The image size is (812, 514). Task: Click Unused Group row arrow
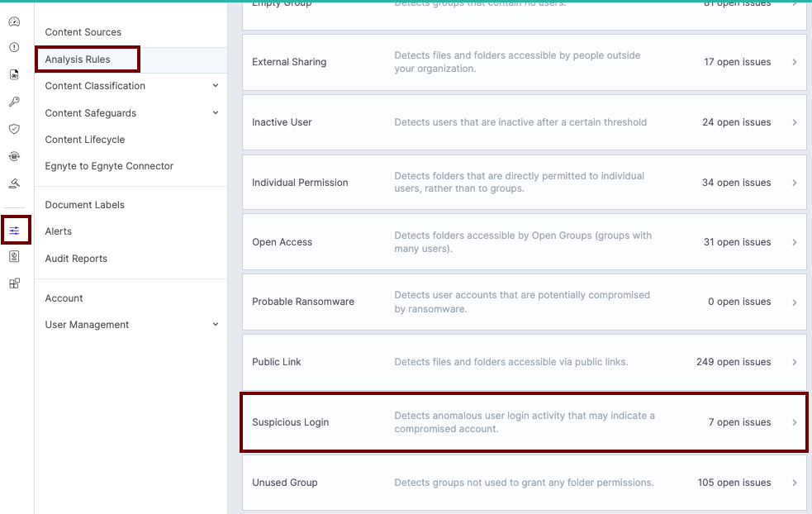(x=795, y=483)
